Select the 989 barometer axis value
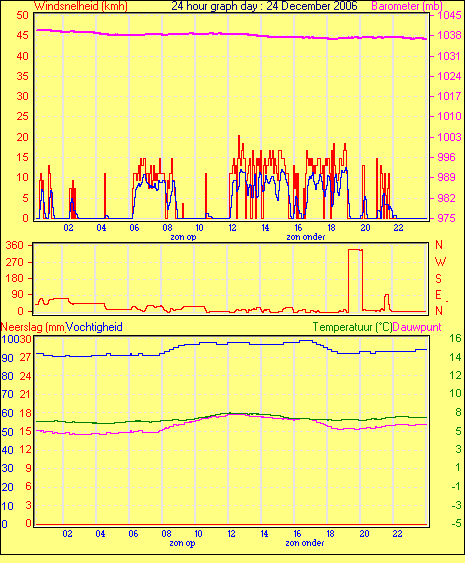 coord(446,177)
